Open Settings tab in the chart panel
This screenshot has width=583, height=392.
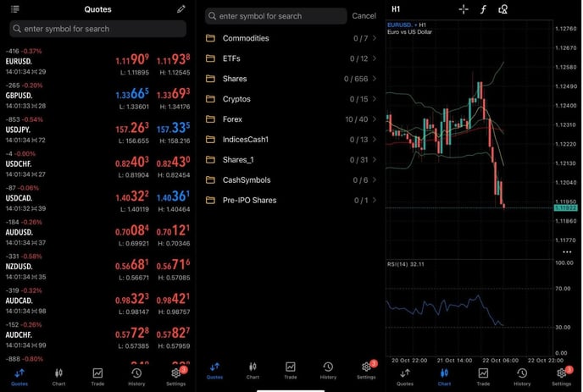[x=562, y=377]
